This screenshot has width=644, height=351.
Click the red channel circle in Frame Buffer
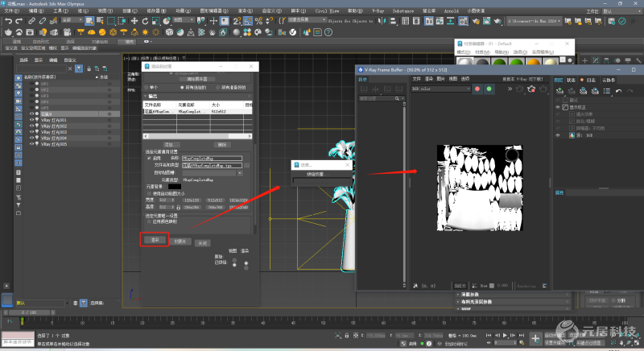477,89
